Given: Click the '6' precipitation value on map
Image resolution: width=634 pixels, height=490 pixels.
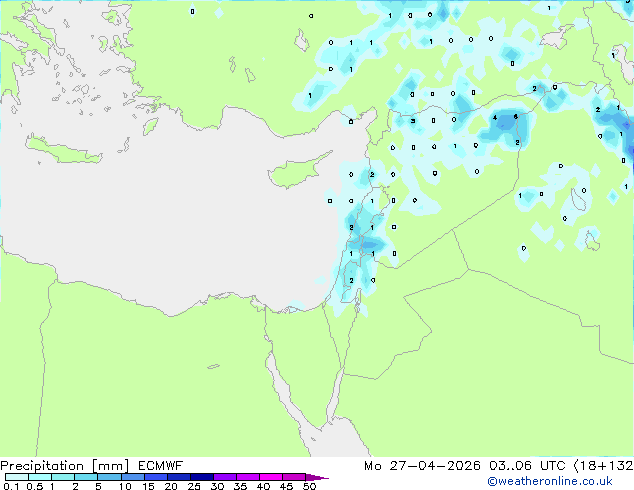Looking at the screenshot, I should point(516,116).
